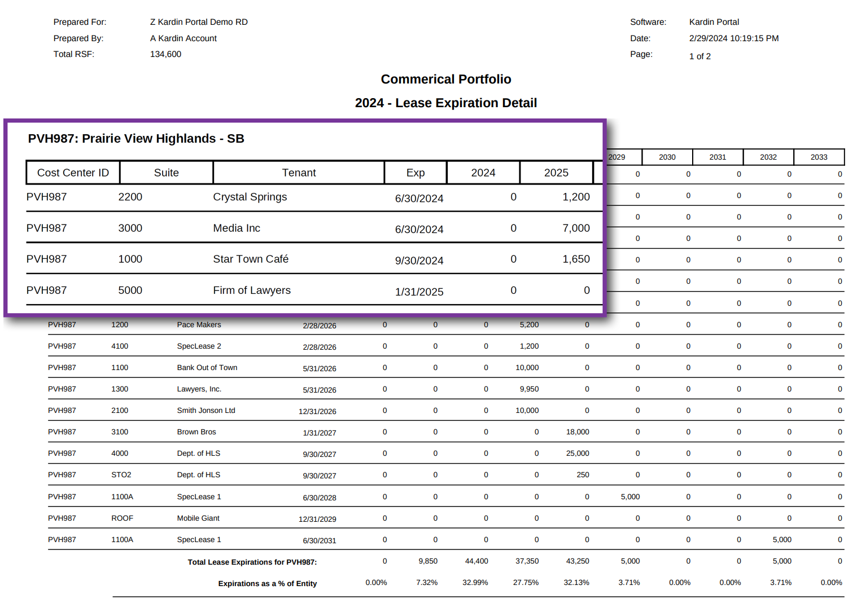This screenshot has height=616, width=857.
Task: Select the Total RSF value 134,600
Action: [x=165, y=54]
